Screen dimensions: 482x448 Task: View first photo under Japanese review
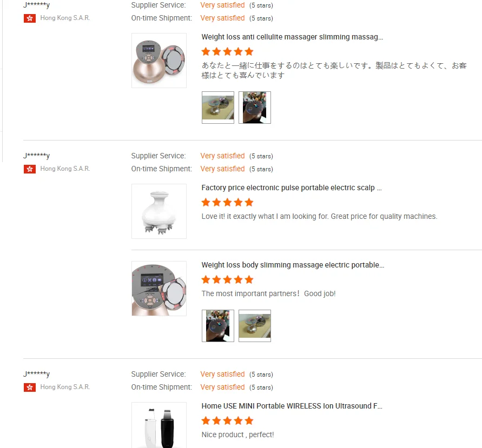coord(218,108)
